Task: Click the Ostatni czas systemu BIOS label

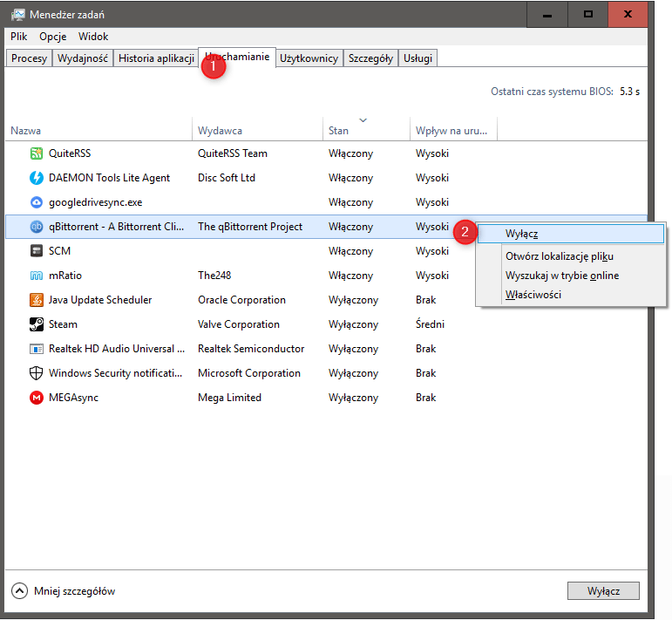Action: [x=552, y=92]
